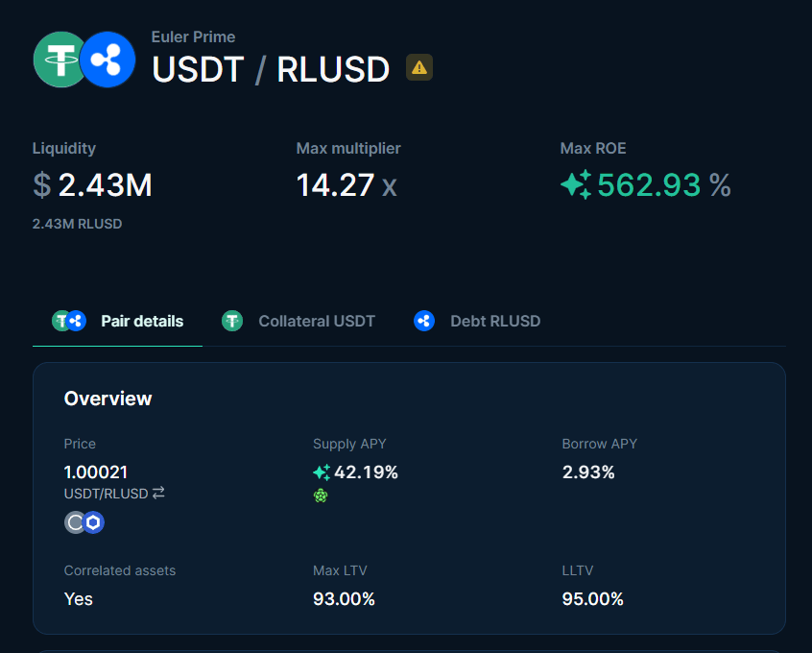Image resolution: width=812 pixels, height=653 pixels.
Task: Click the gray oracle circle icon
Action: (75, 521)
